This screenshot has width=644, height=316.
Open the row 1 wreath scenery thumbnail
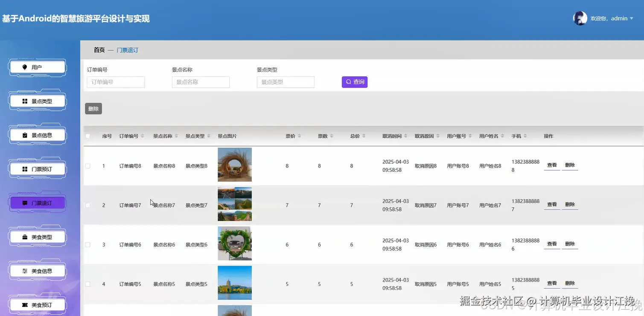click(x=235, y=165)
